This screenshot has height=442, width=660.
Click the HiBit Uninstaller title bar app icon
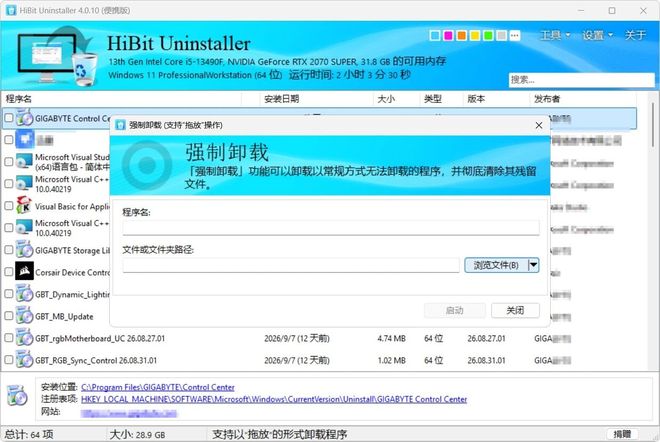[x=11, y=11]
